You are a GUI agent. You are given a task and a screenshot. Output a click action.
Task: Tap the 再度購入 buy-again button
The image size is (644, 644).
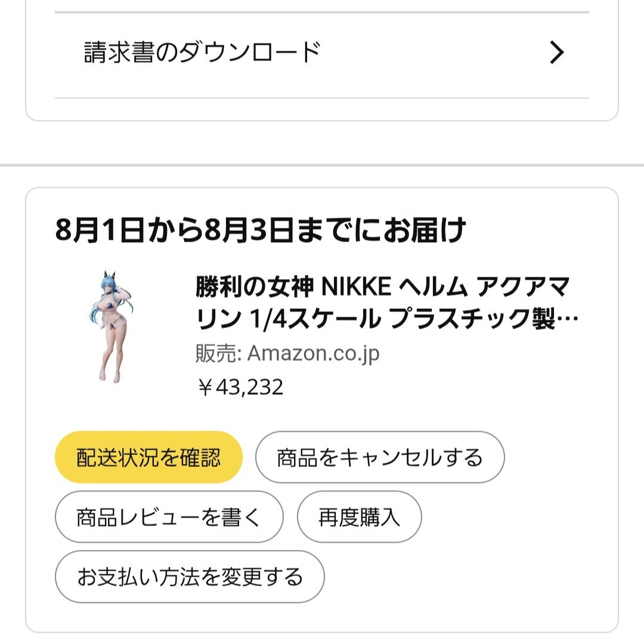(x=360, y=516)
